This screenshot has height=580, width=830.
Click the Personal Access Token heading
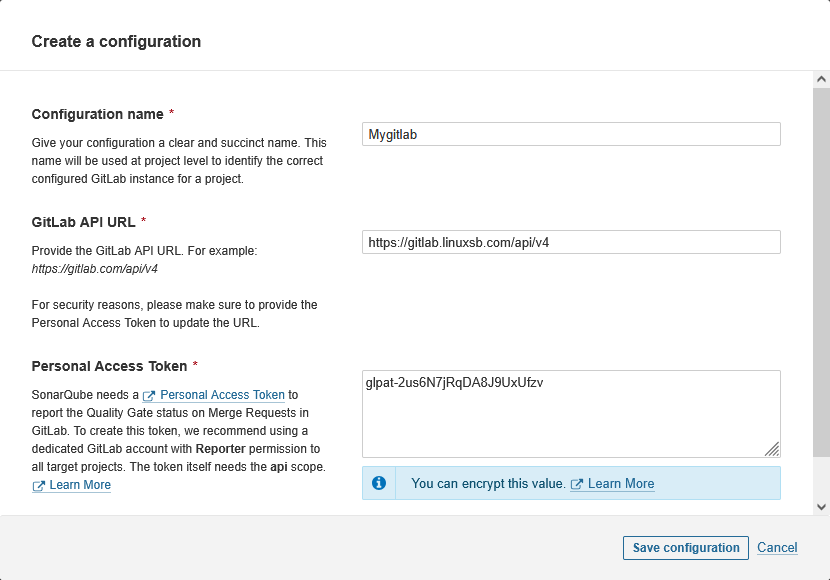click(x=109, y=366)
